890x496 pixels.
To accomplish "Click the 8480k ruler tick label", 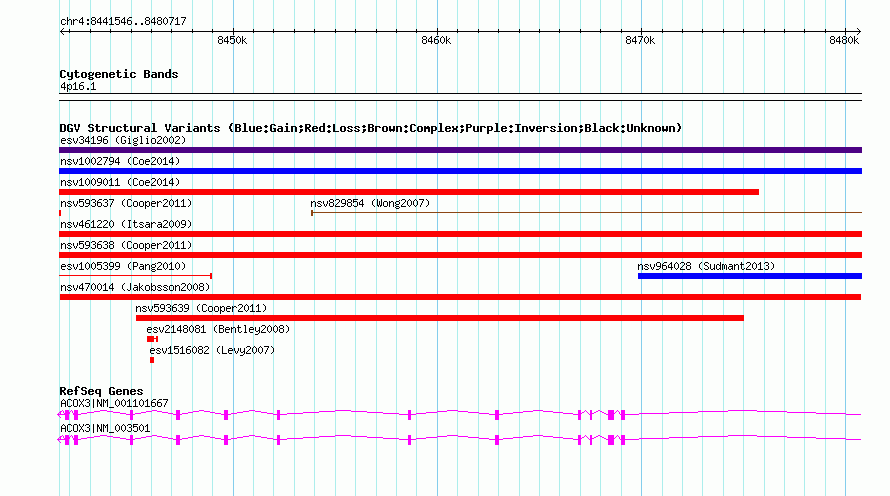I will [844, 40].
